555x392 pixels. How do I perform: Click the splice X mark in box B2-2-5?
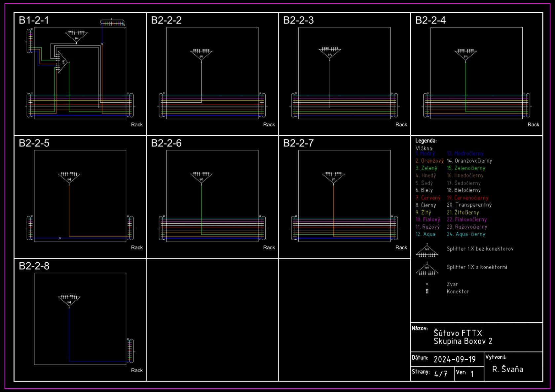(60, 238)
